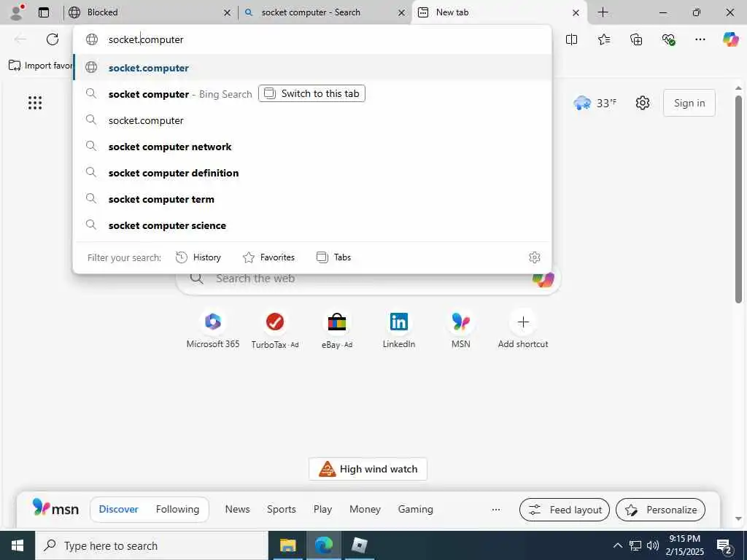The image size is (747, 560).
Task: Open the News category
Action: pos(237,509)
